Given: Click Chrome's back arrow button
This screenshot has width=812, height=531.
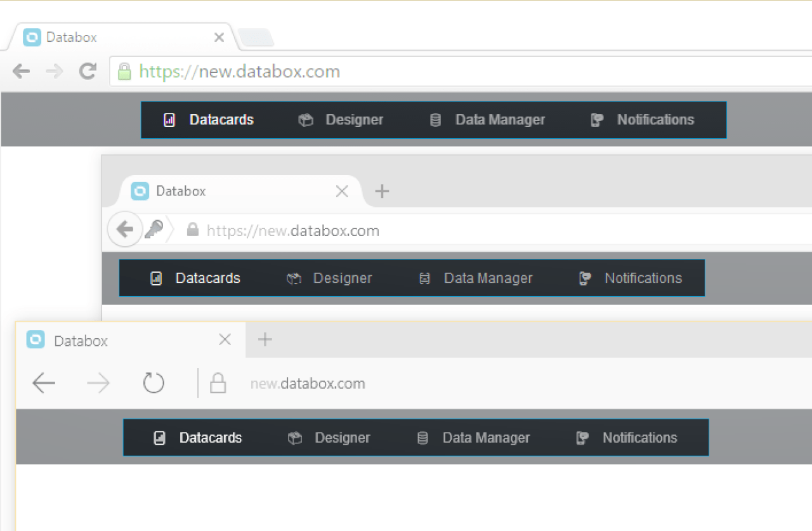Looking at the screenshot, I should point(21,71).
